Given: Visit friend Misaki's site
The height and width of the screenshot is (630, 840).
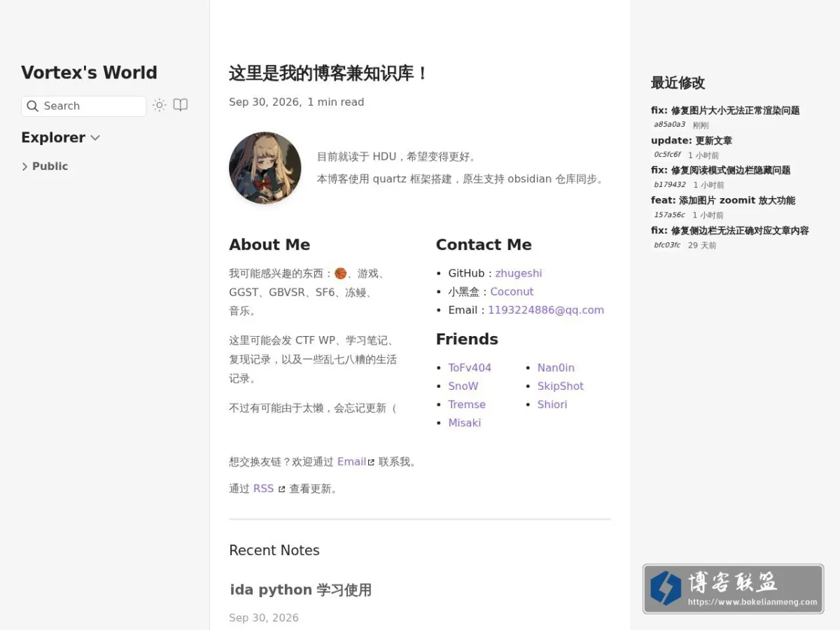Looking at the screenshot, I should pyautogui.click(x=465, y=422).
